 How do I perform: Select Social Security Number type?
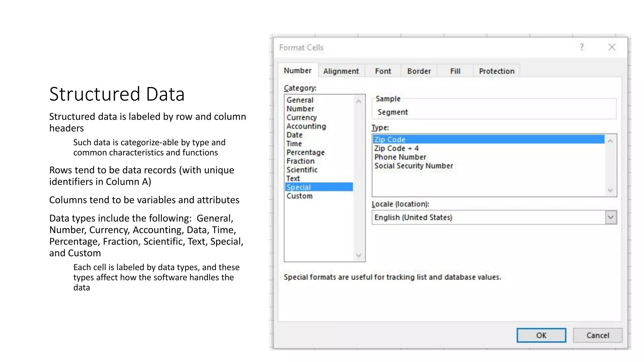click(414, 166)
